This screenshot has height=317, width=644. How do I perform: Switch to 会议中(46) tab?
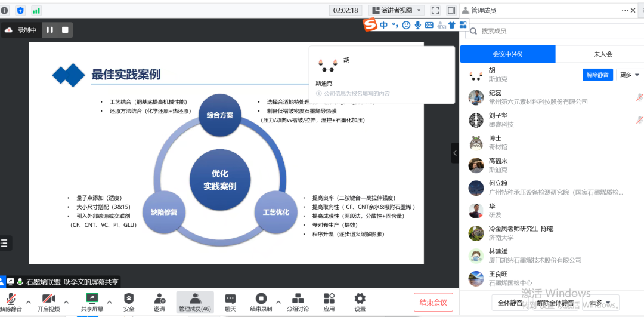click(507, 54)
